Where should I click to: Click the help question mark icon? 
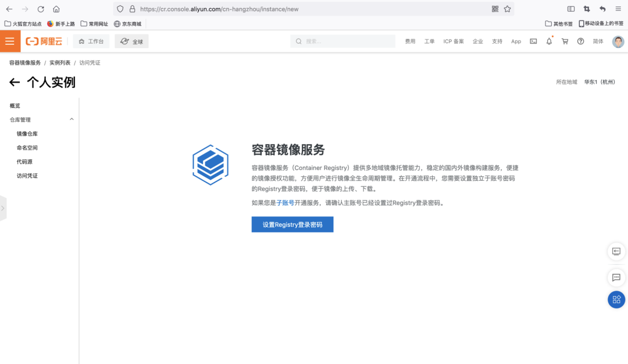pyautogui.click(x=580, y=41)
